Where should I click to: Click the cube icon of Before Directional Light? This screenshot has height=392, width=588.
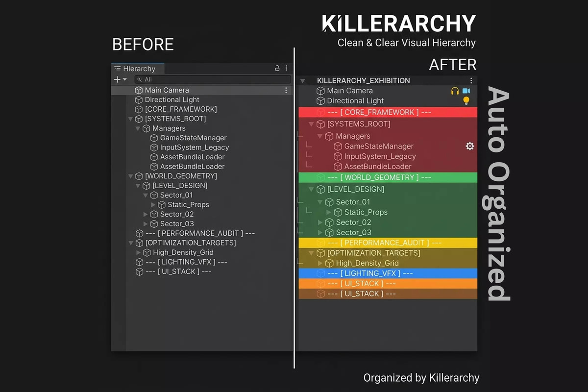coord(139,99)
